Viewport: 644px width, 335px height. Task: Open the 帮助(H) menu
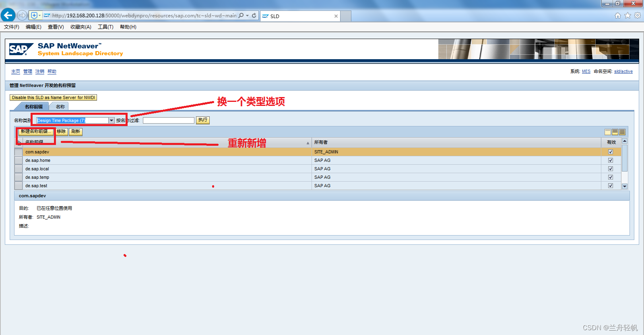pos(128,27)
